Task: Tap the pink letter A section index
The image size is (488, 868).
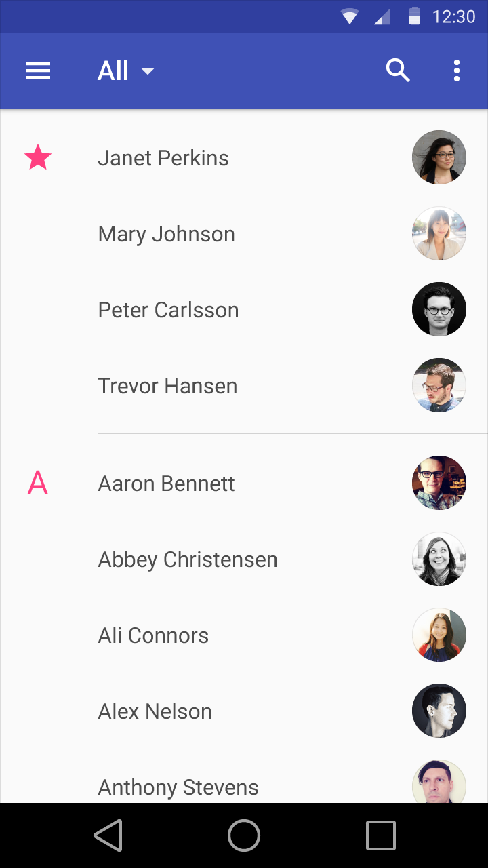Action: point(38,484)
